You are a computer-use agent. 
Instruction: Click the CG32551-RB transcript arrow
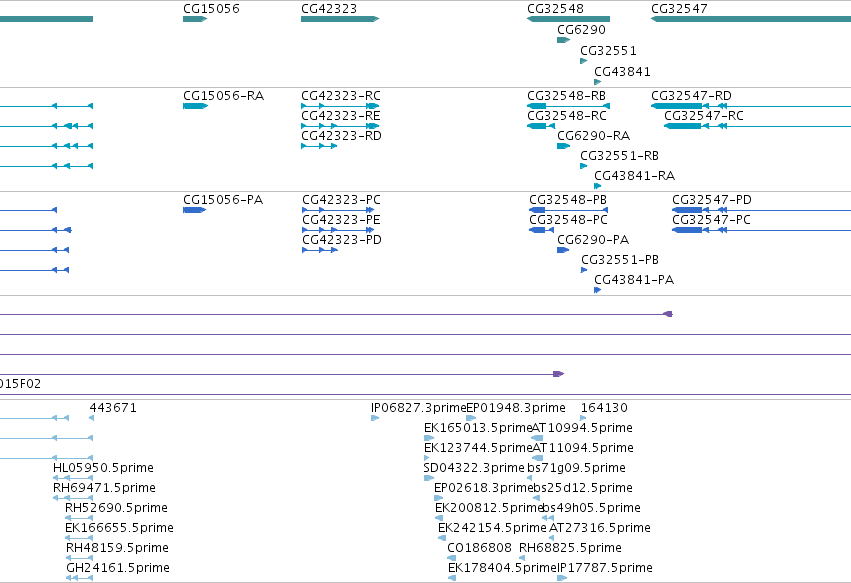pos(583,166)
